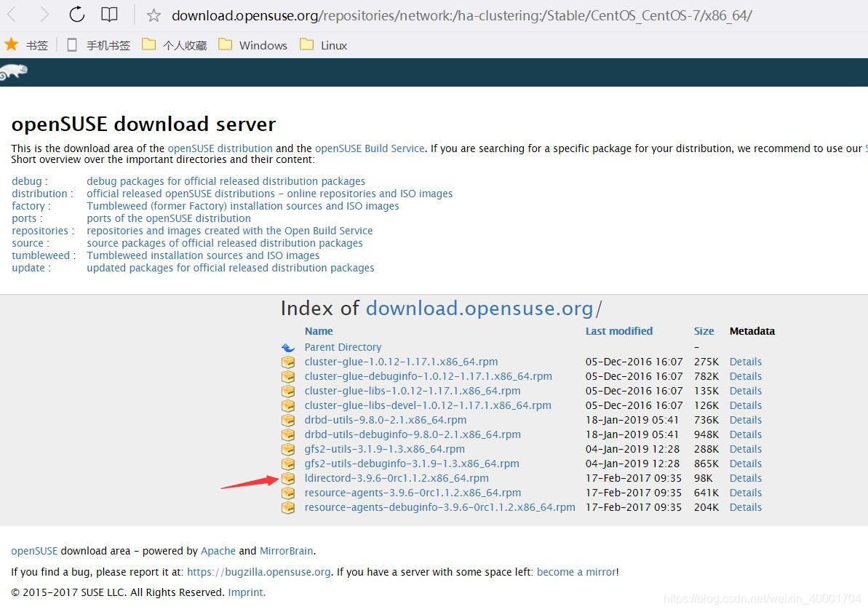Click package icon beside cluster-glue-1.0.12 rpm

[x=288, y=362]
